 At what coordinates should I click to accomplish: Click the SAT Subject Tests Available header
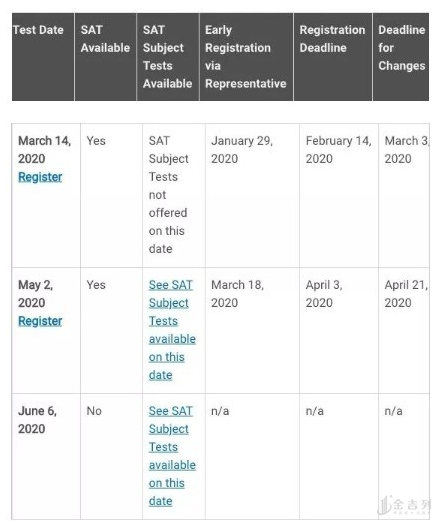168,57
